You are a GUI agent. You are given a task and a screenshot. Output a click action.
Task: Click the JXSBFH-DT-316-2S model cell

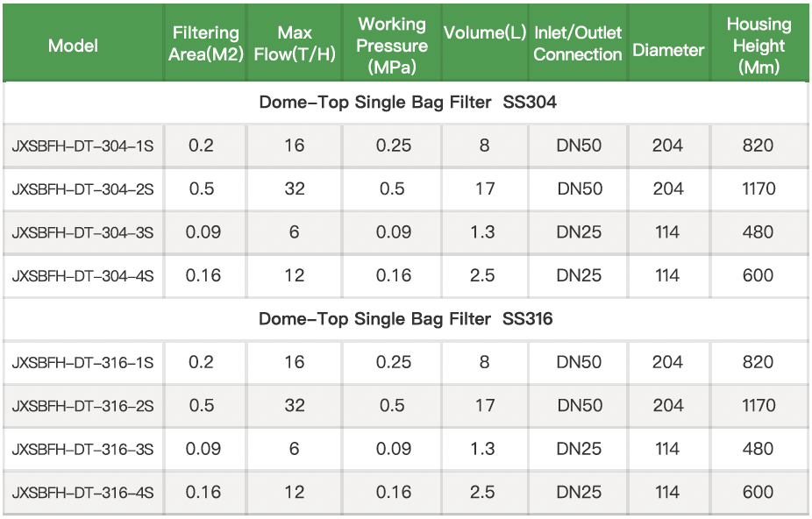coord(83,406)
